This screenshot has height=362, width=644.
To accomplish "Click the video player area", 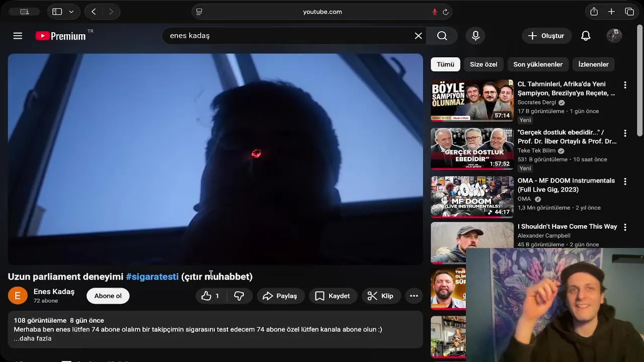I will pyautogui.click(x=215, y=159).
